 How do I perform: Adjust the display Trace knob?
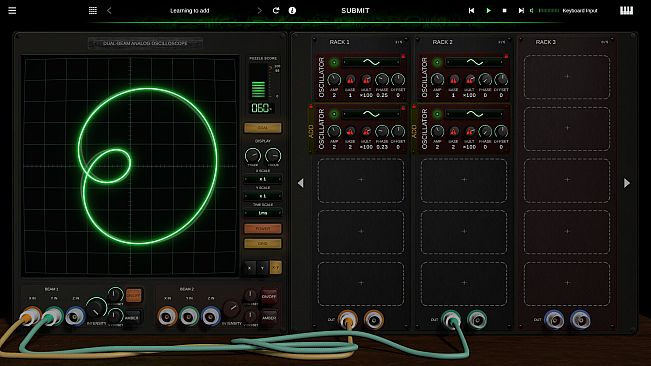253,156
